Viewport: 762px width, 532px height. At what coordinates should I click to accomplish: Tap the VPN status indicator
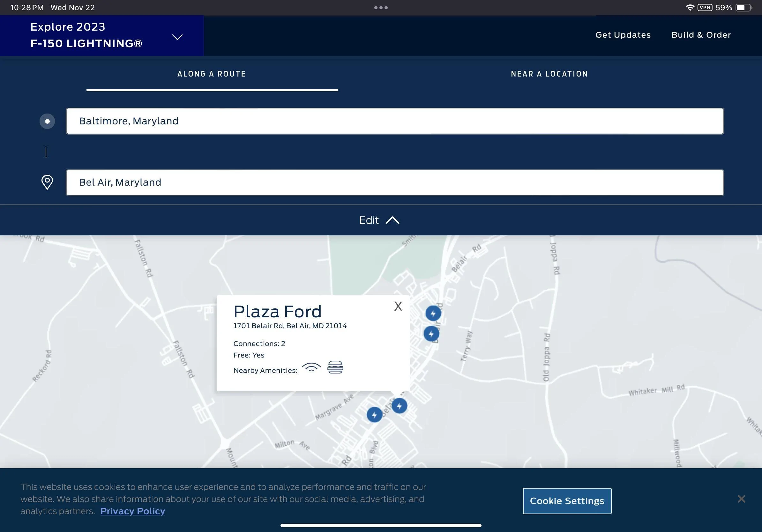coord(705,7)
